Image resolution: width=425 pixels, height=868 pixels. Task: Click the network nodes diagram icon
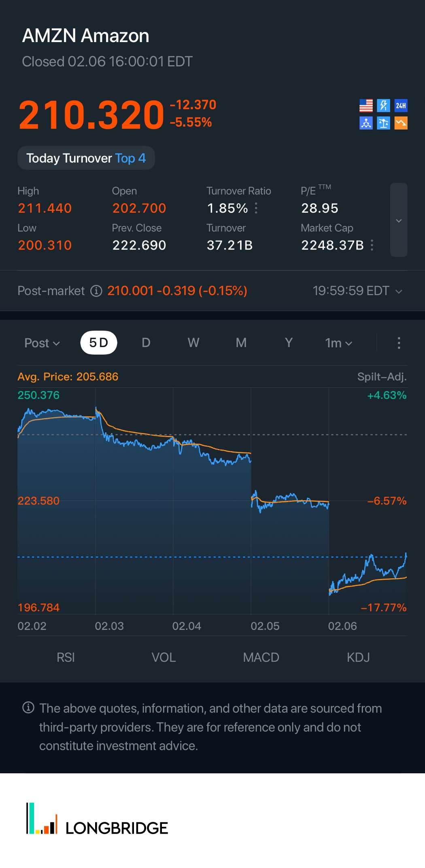(x=366, y=123)
